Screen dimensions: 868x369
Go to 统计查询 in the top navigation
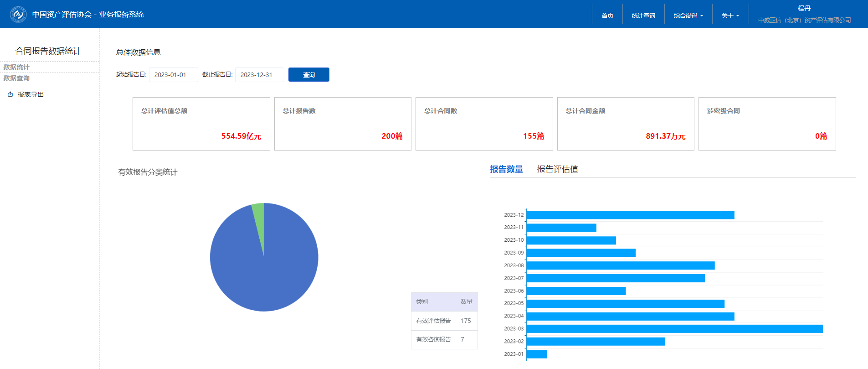(643, 16)
